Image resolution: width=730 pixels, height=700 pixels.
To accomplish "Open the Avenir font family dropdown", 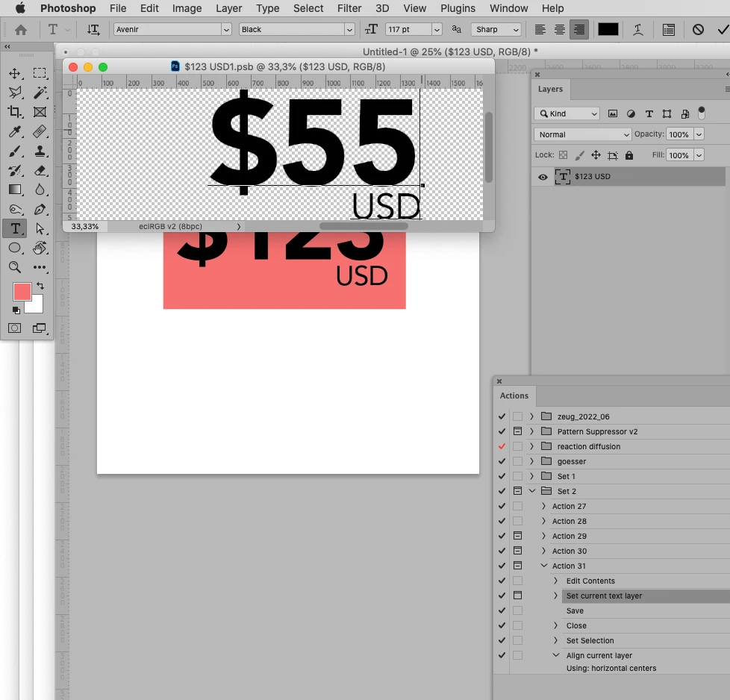I will [226, 30].
